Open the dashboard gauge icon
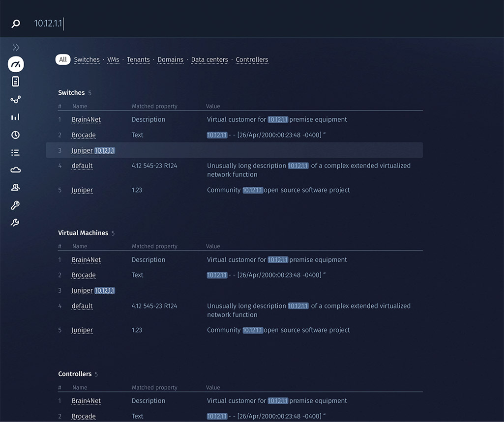Image resolution: width=504 pixels, height=422 pixels. click(16, 64)
